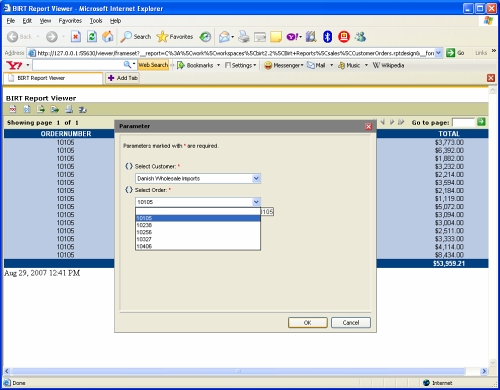Click the Print icon in IE toolbar
The image size is (500, 390).
[x=244, y=37]
